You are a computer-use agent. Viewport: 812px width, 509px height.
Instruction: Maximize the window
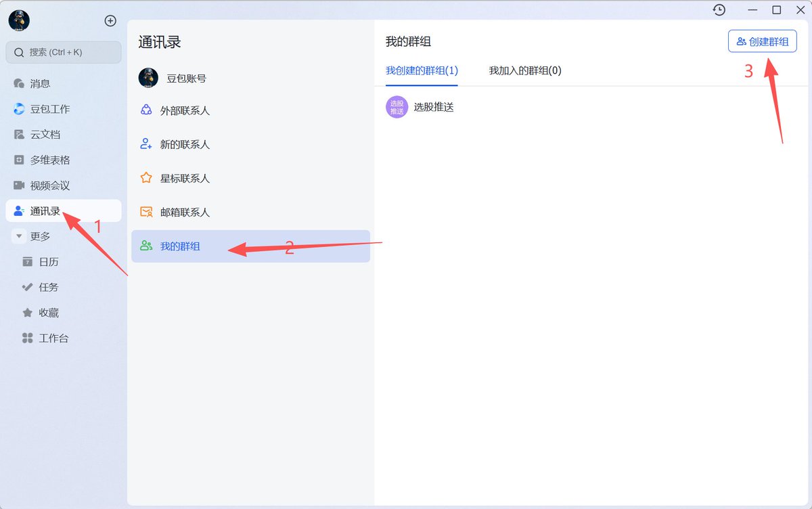[777, 10]
